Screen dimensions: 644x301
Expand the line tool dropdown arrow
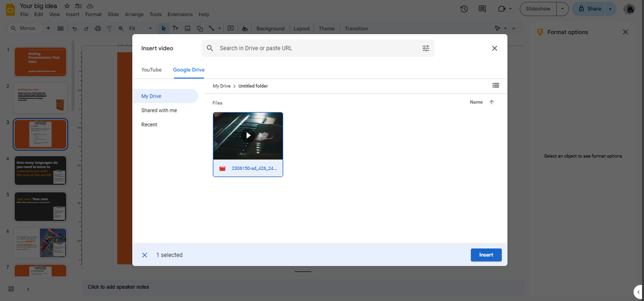[x=219, y=29]
